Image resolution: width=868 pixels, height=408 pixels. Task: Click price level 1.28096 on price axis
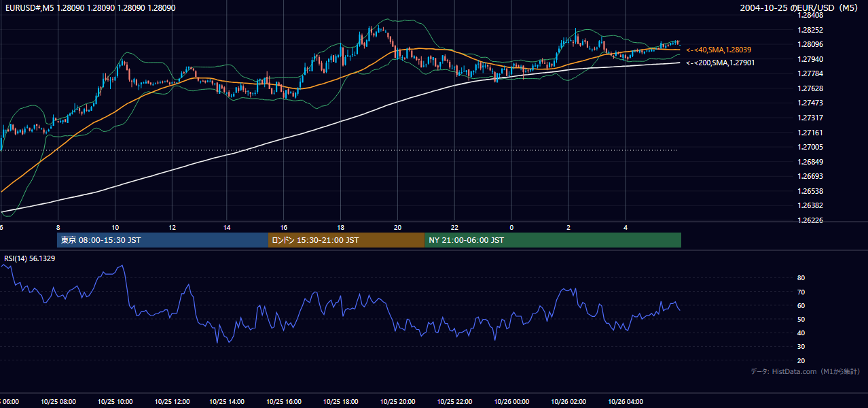point(810,45)
